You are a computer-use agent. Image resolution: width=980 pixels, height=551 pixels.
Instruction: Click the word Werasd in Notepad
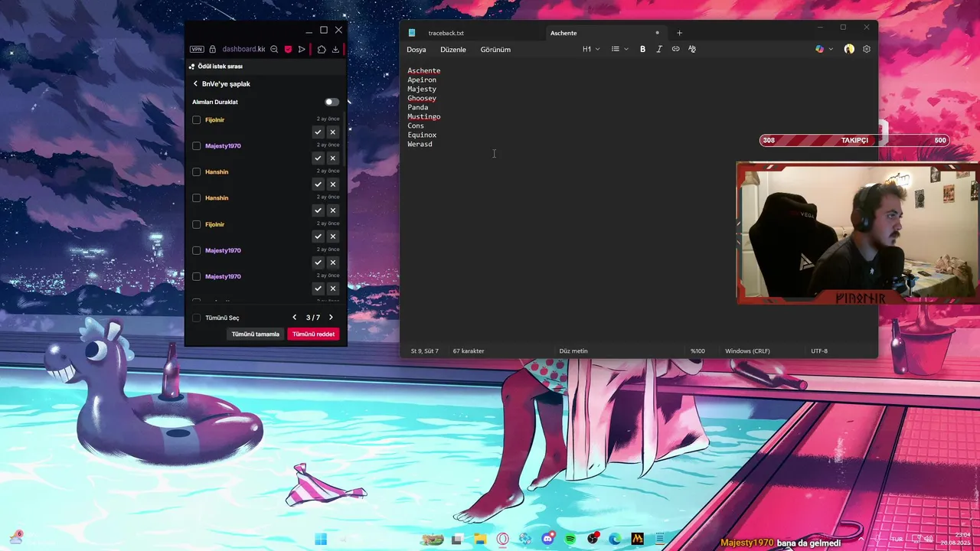tap(420, 144)
